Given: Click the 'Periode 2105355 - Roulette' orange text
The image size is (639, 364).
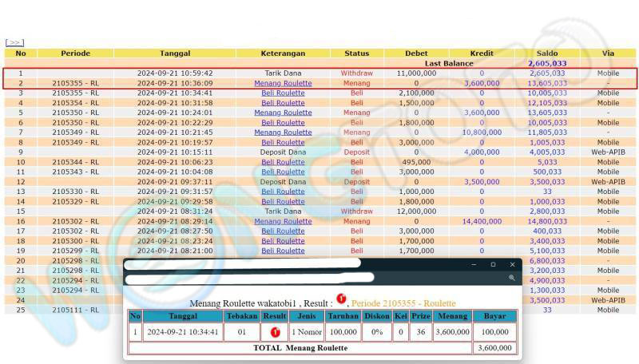Looking at the screenshot, I should click(403, 303).
